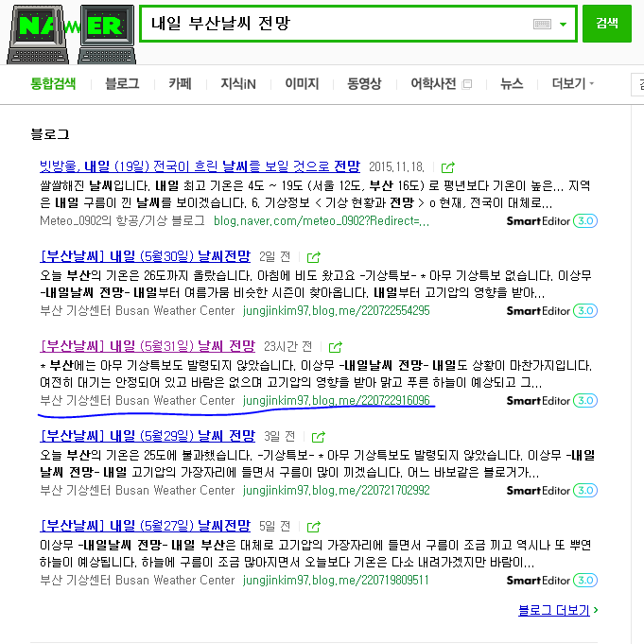644x644 pixels.
Task: Switch to the 블로그 tab
Action: point(122,84)
